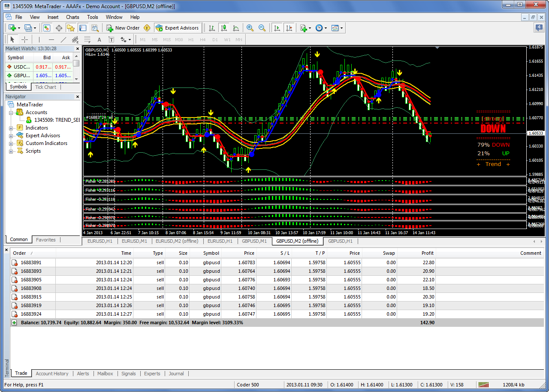Select the Vertical Line drawing tool

pos(39,39)
